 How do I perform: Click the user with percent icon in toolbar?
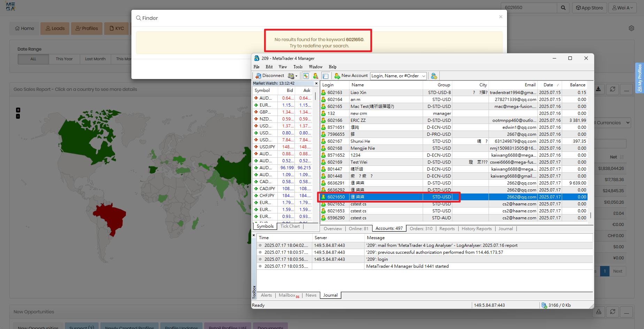point(315,76)
